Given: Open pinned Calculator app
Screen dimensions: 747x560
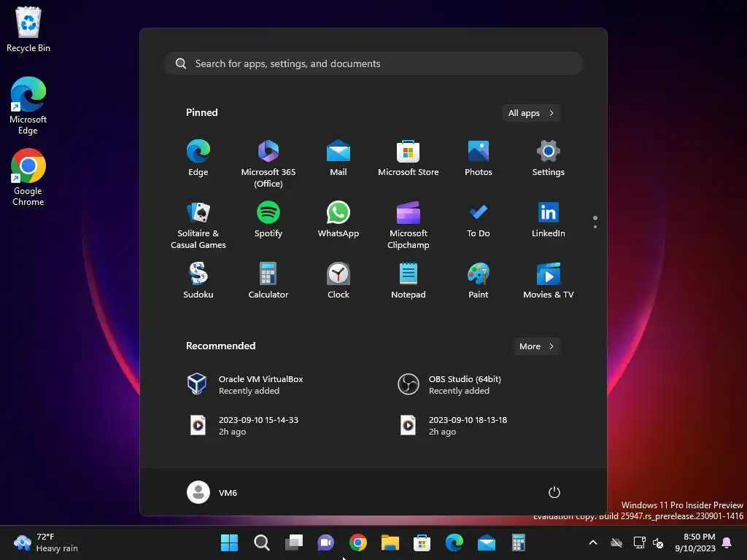Looking at the screenshot, I should [x=268, y=281].
